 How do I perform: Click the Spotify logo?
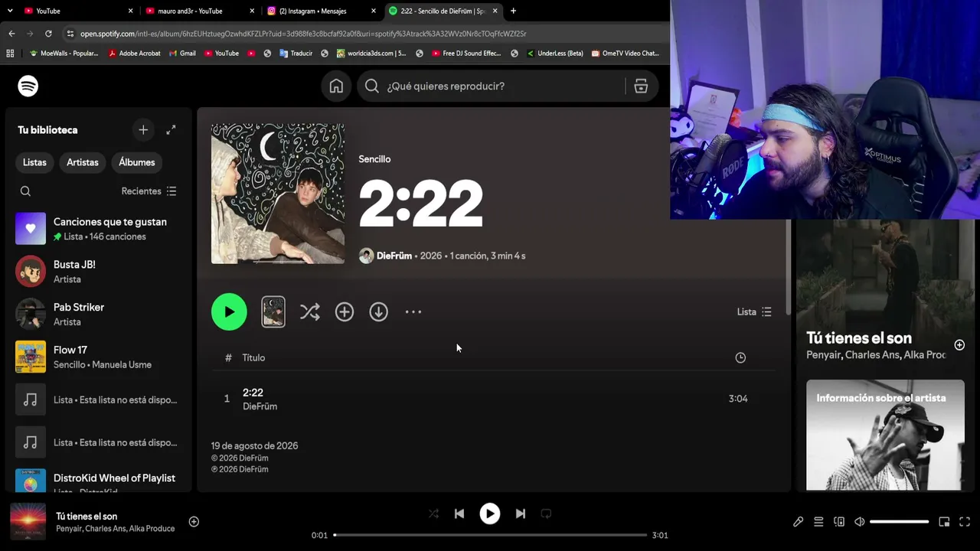(x=28, y=86)
